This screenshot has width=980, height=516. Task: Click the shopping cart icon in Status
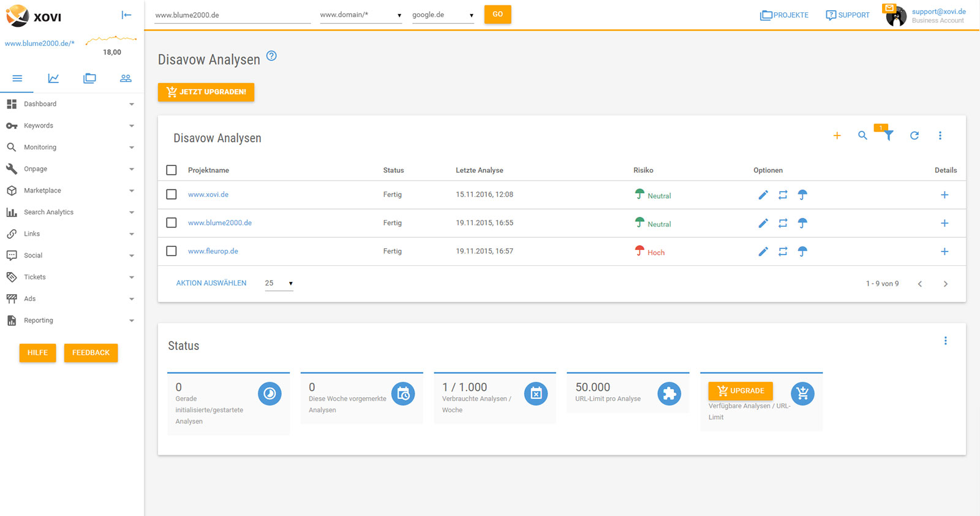point(802,393)
